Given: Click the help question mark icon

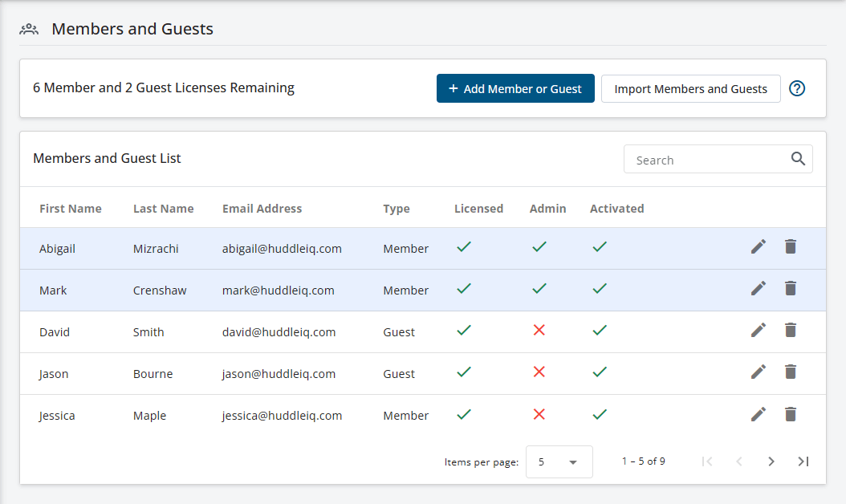Looking at the screenshot, I should click(x=797, y=89).
